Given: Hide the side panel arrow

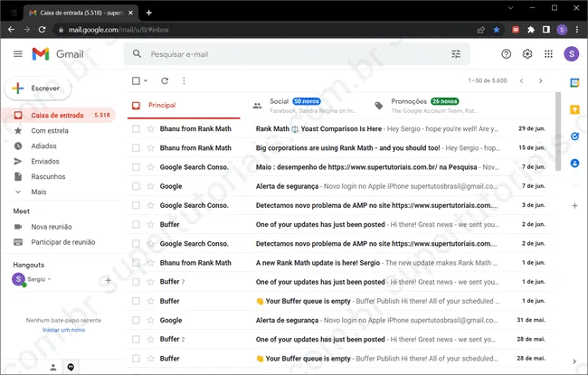Looking at the screenshot, I should [x=574, y=361].
